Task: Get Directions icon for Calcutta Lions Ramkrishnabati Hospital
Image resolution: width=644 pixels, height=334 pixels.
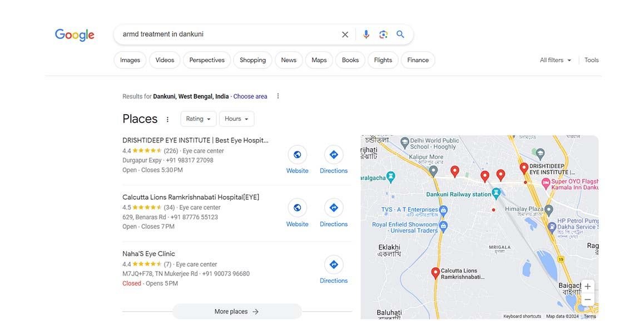Action: tap(334, 208)
